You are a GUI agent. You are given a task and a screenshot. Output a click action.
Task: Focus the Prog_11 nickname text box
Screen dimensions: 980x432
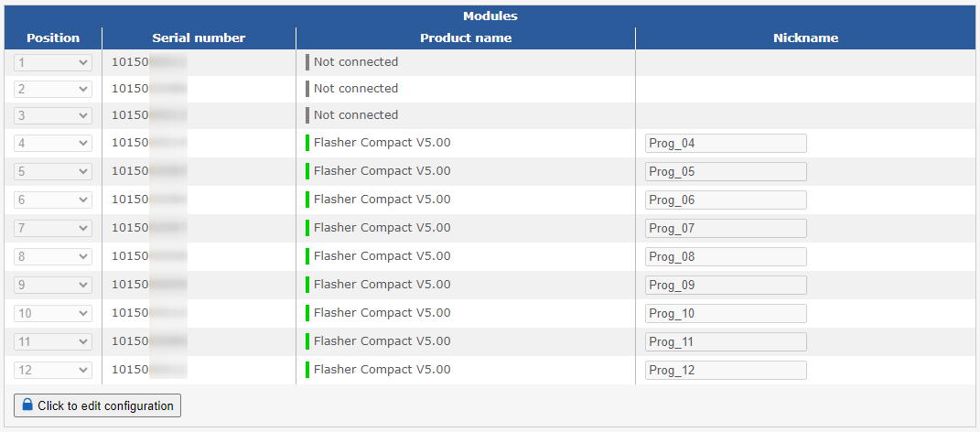726,341
